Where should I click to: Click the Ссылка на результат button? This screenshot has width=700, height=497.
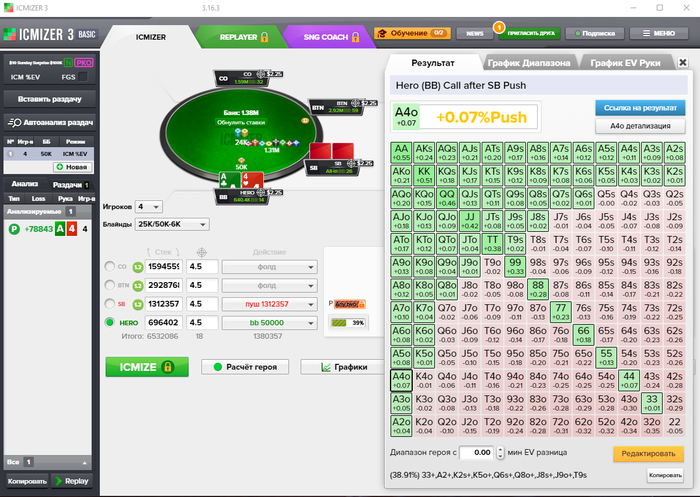[640, 108]
